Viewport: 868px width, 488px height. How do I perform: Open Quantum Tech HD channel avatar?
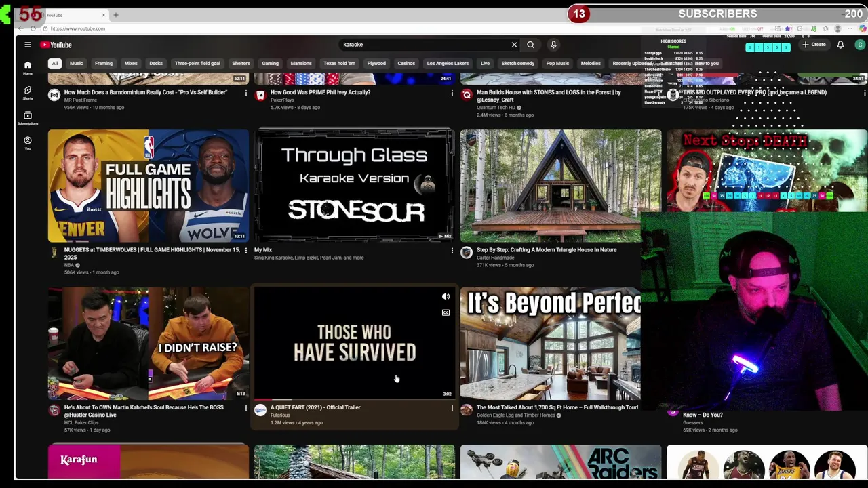coord(467,95)
